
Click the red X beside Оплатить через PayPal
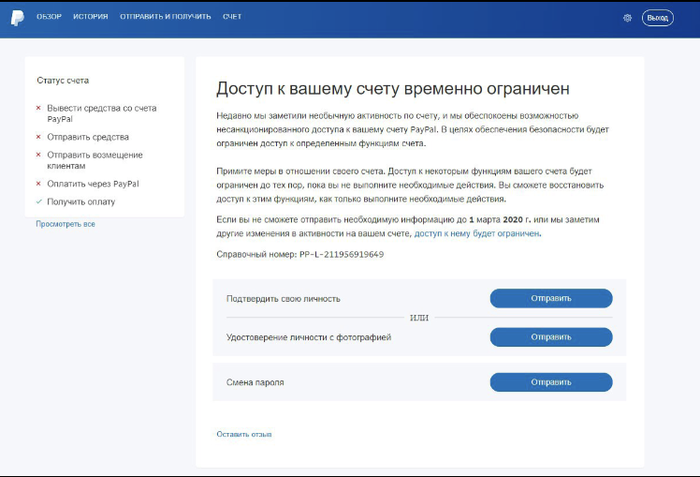coord(38,184)
